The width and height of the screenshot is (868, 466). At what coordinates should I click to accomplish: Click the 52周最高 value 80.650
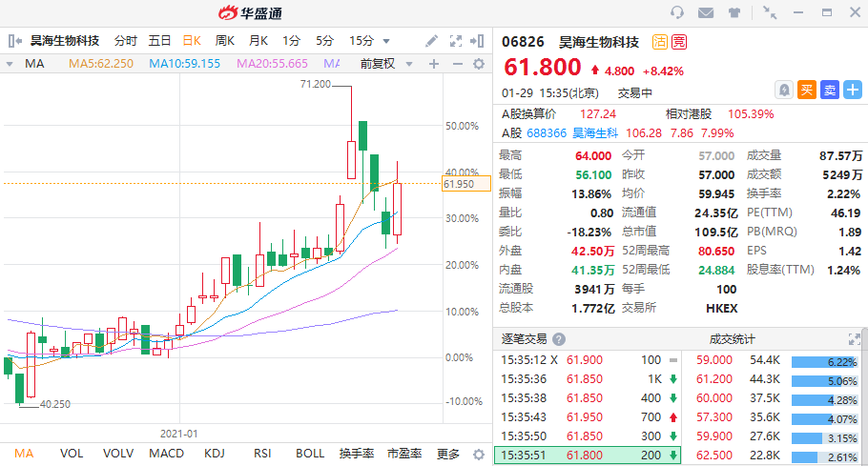(x=715, y=252)
